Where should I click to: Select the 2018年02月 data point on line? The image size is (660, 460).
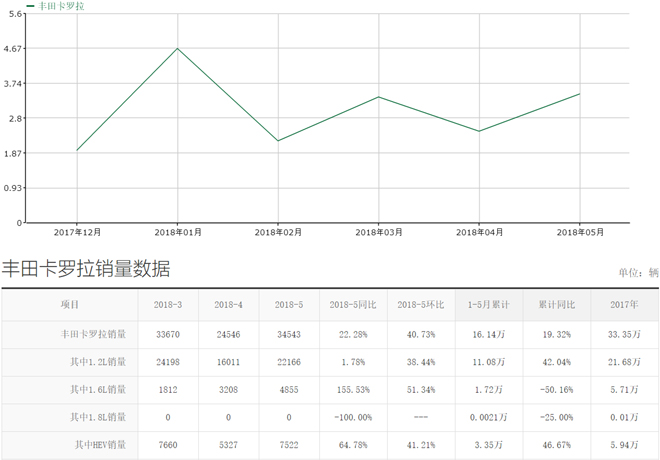(278, 141)
